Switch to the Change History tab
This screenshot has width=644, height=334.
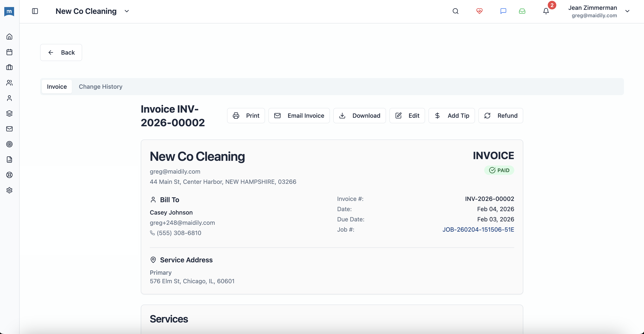(101, 87)
